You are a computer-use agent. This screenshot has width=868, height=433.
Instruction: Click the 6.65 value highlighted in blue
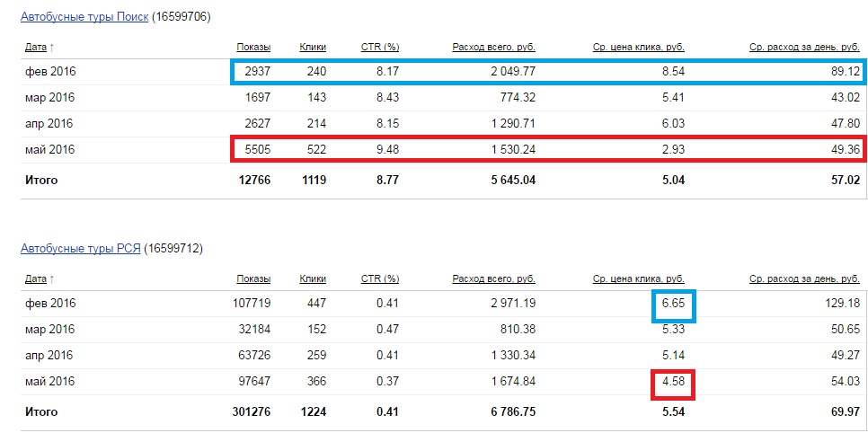click(x=673, y=304)
